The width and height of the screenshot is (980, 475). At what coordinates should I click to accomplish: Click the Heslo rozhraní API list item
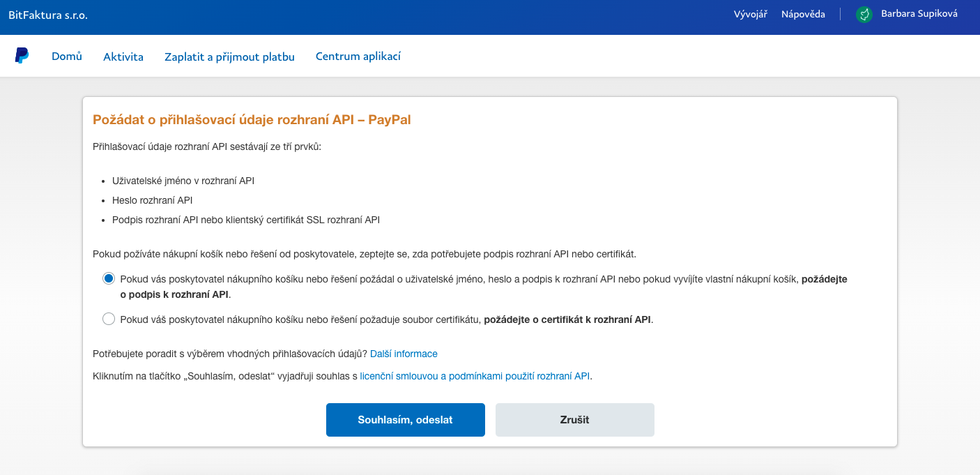tap(152, 200)
